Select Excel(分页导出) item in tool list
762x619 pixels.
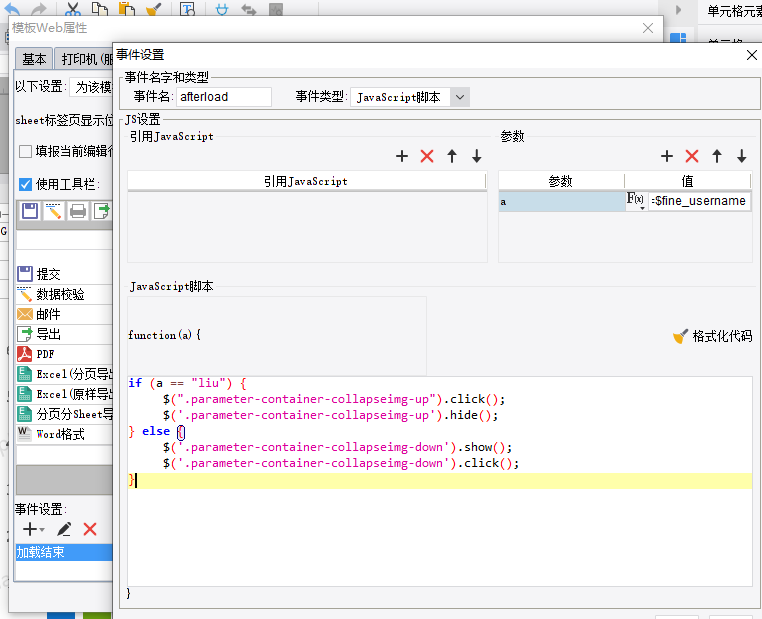(x=64, y=374)
